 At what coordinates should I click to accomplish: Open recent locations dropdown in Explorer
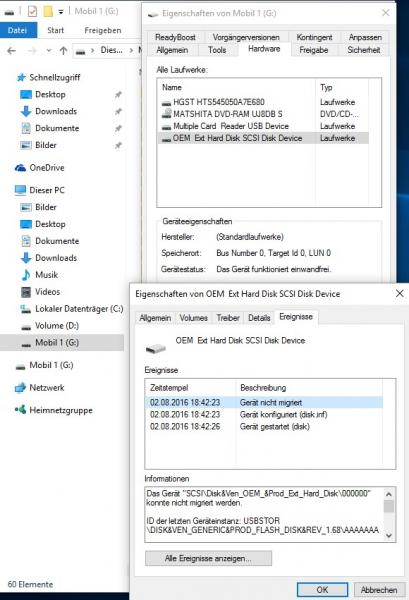(x=49, y=51)
